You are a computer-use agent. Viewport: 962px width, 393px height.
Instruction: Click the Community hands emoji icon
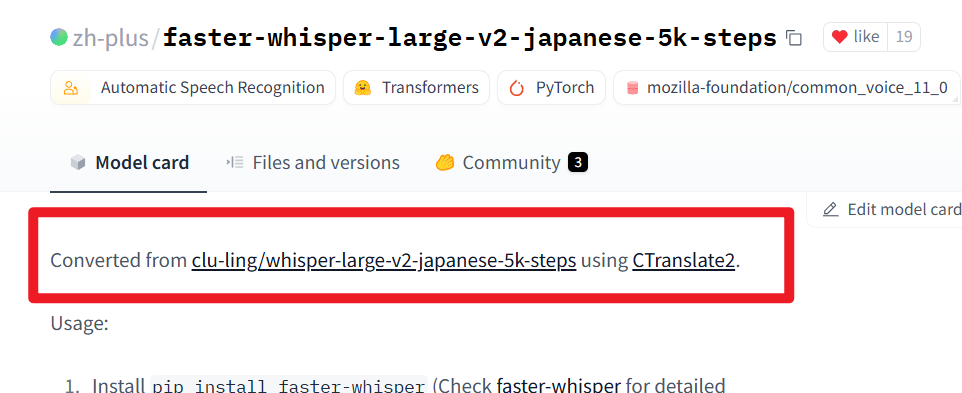point(444,162)
